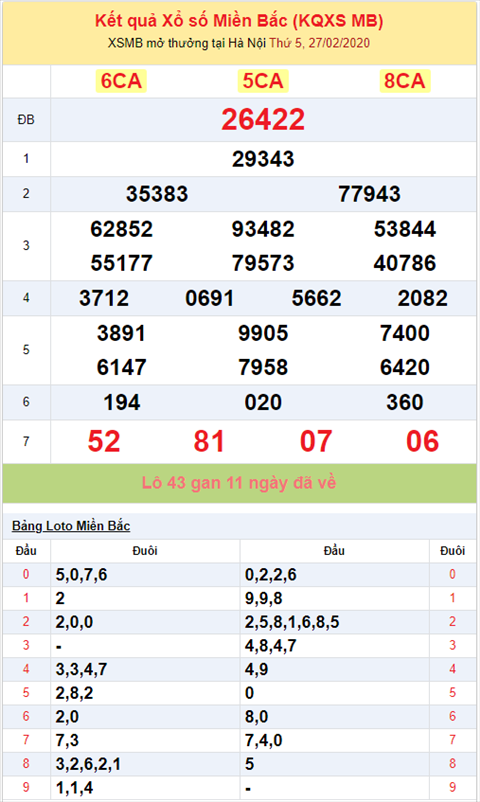The image size is (480, 802).
Task: Click the first prize number '29343'
Action: 263,159
